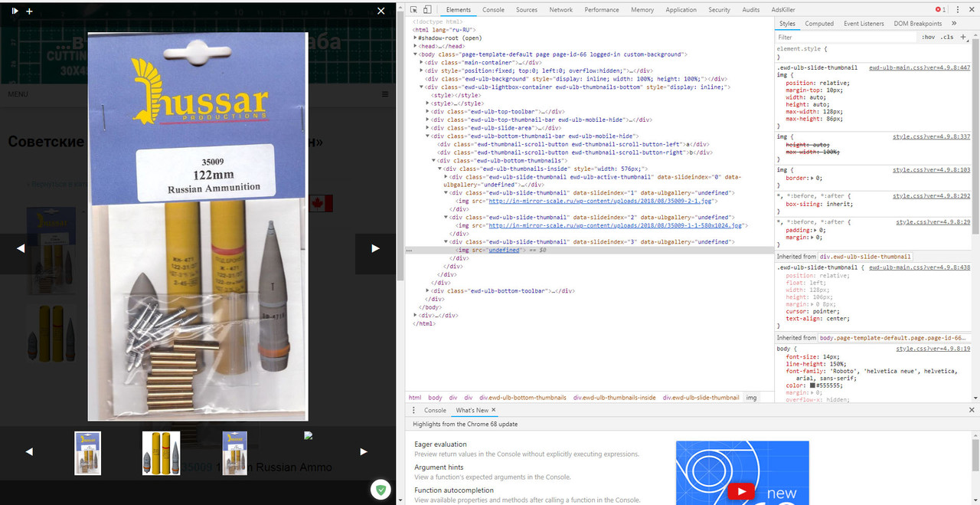Open the Security tab
This screenshot has height=505, width=980.
coord(719,10)
